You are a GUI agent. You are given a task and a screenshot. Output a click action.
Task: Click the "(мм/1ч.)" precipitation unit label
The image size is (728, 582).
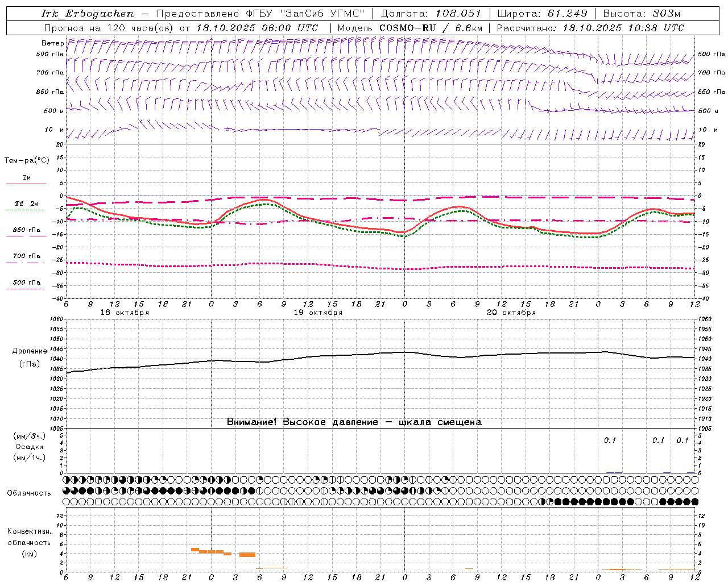point(30,458)
